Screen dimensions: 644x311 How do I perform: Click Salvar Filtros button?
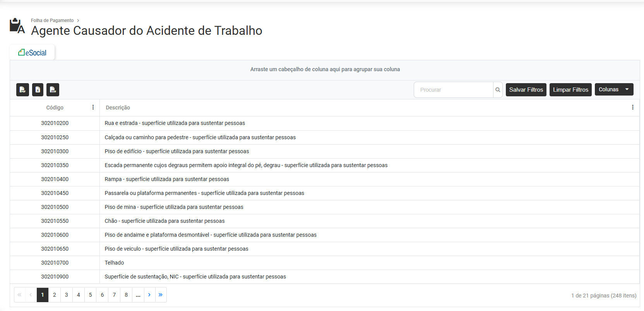[526, 90]
